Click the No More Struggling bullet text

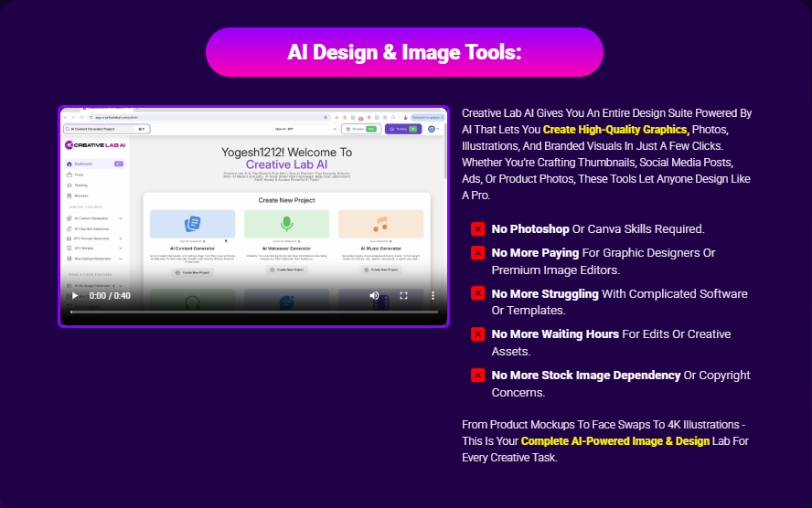coord(619,302)
